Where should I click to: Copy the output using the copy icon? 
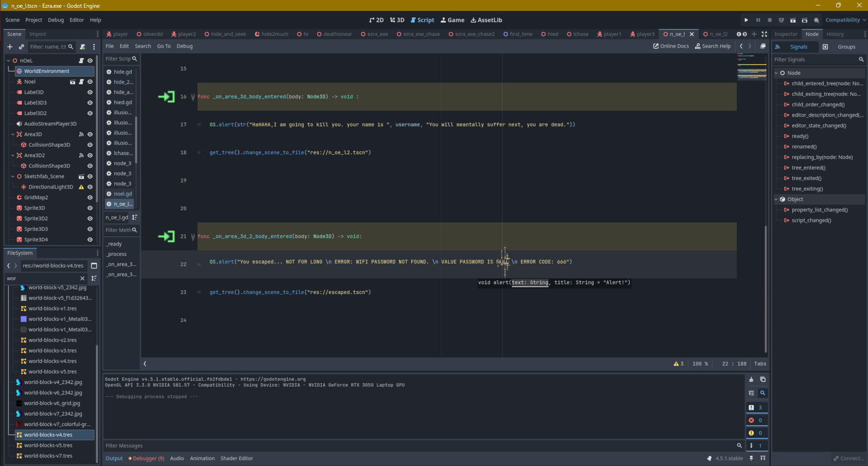[763, 379]
